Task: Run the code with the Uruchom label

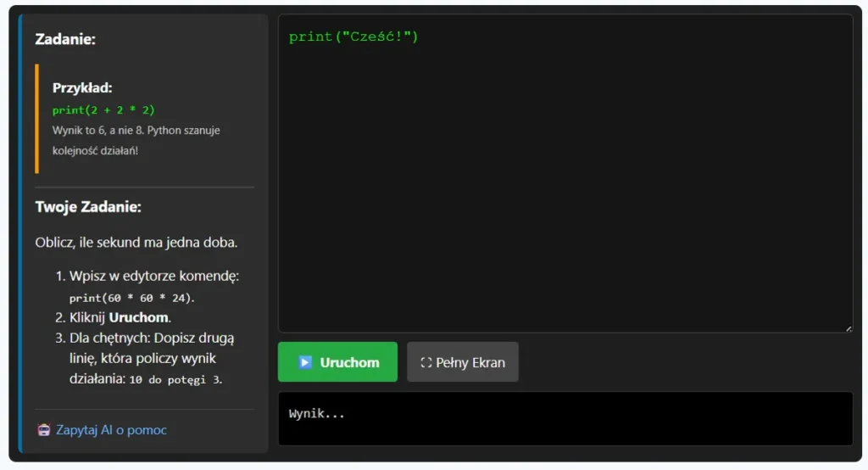Action: [x=349, y=362]
